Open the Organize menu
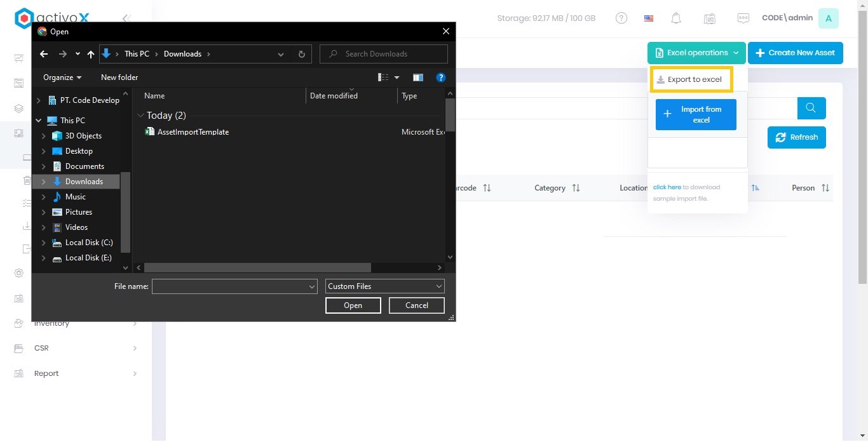This screenshot has width=868, height=442. tap(62, 77)
